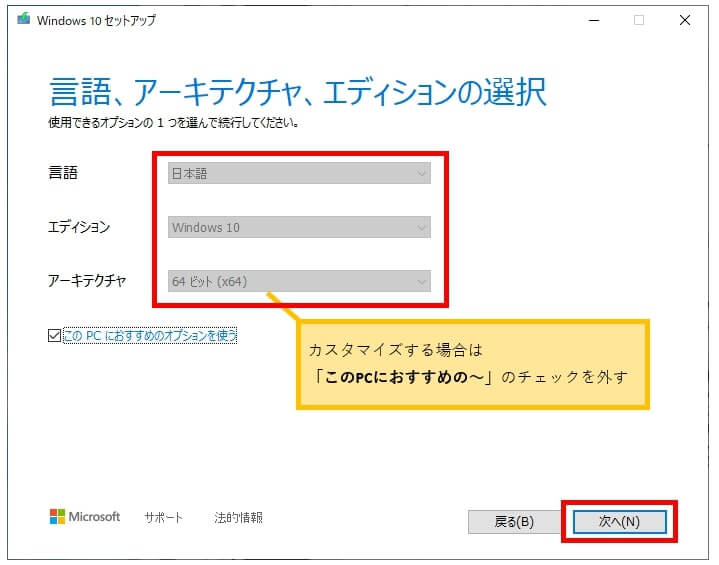Close the Windows 10 setup window
Image resolution: width=719 pixels, height=565 pixels.
685,20
